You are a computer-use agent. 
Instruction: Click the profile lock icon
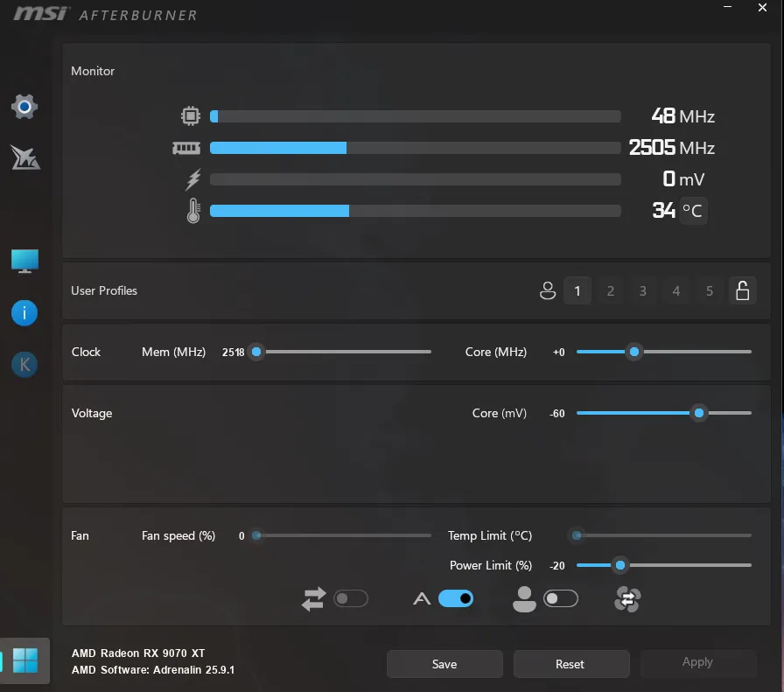pos(742,290)
